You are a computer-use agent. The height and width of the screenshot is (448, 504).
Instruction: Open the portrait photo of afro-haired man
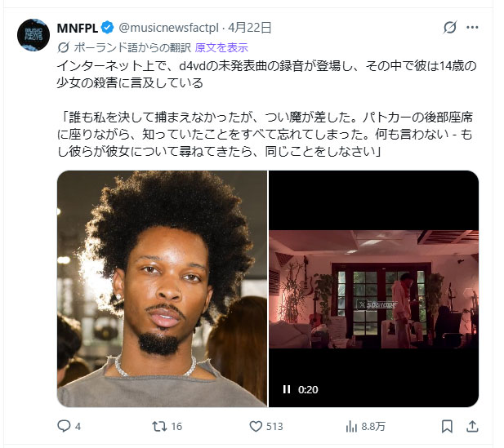click(162, 289)
